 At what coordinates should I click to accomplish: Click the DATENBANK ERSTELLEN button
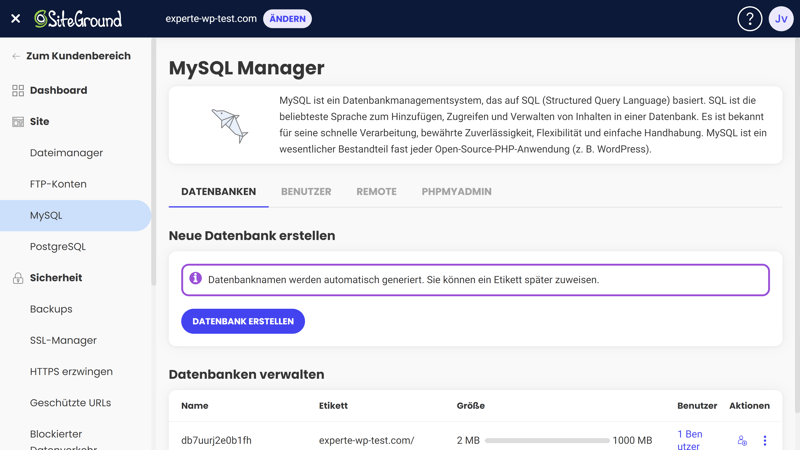(243, 321)
